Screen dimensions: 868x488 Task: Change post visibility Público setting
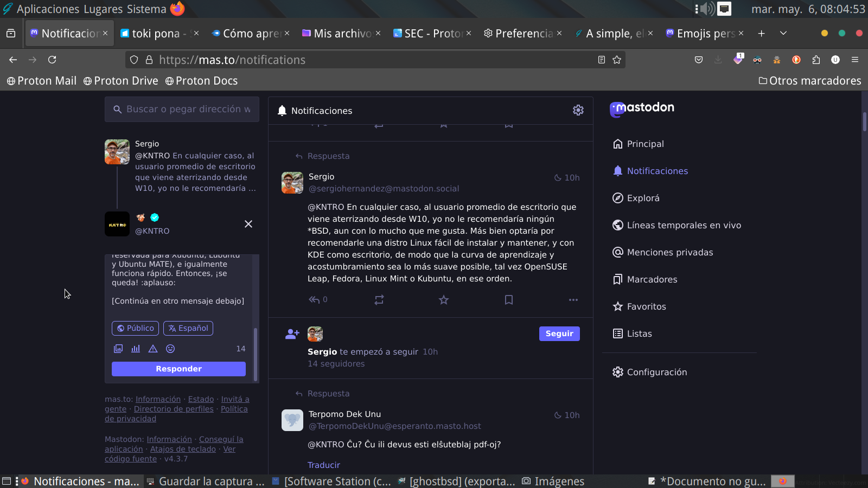tap(136, 328)
